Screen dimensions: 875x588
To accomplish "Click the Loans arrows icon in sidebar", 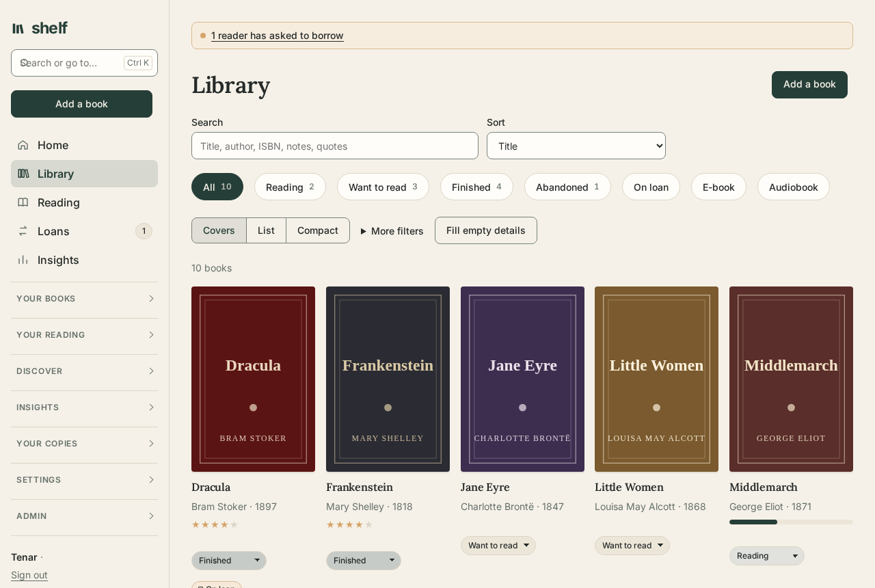I will tap(23, 231).
